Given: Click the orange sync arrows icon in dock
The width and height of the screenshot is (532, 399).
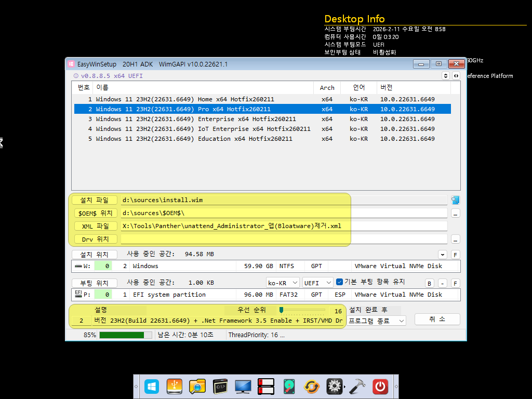Looking at the screenshot, I should [312, 387].
